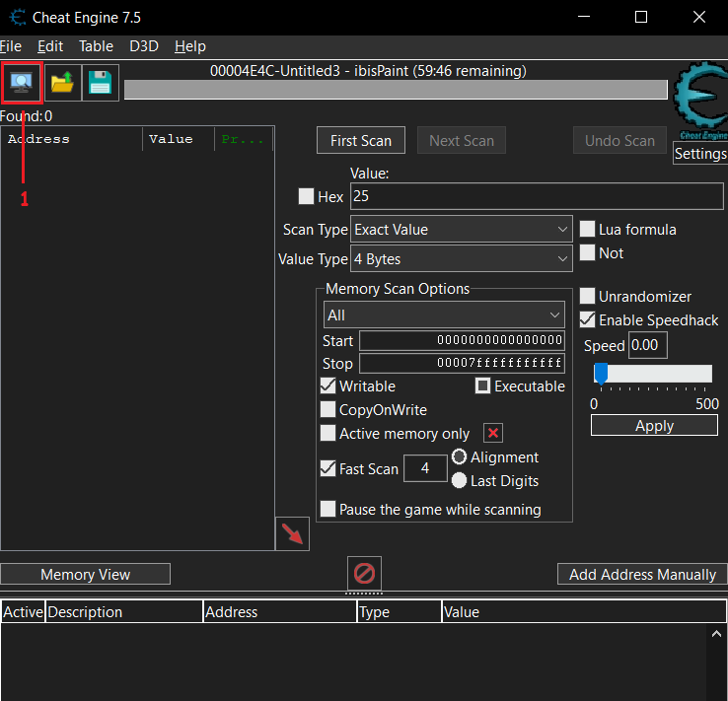Toggle the Fast Scan checkbox

click(328, 468)
